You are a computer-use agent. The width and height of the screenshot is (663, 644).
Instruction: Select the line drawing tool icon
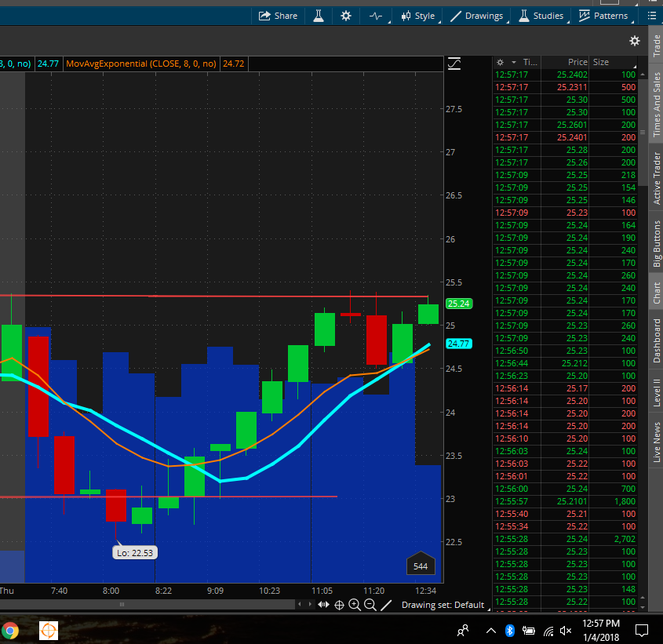(x=386, y=605)
